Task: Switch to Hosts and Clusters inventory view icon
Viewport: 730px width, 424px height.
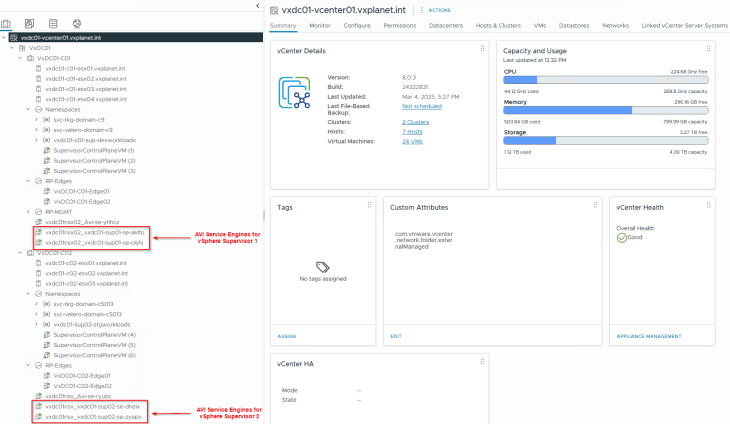Action: pos(6,22)
